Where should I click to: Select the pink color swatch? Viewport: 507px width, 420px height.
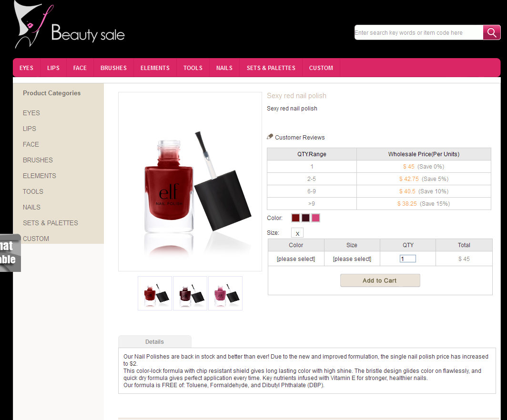[x=315, y=218]
